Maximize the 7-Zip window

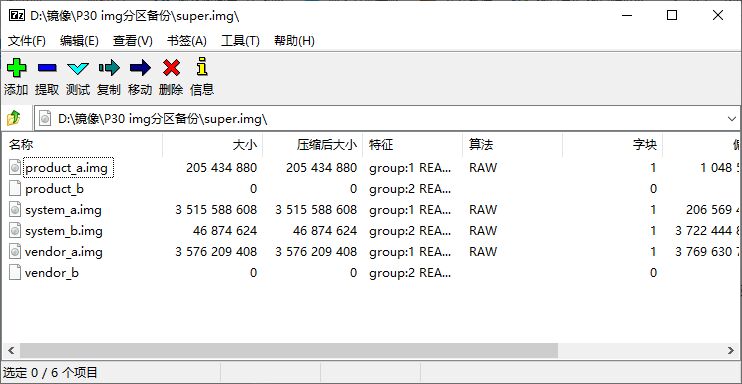coord(672,16)
